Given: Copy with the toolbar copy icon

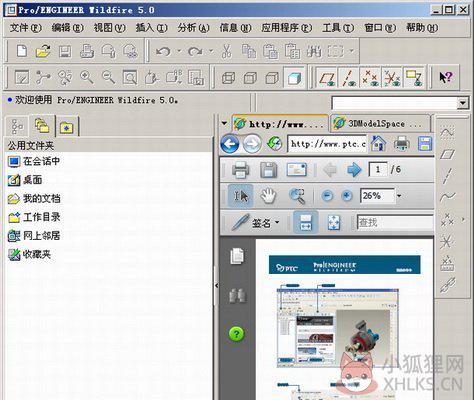Looking at the screenshot, I should [x=249, y=51].
